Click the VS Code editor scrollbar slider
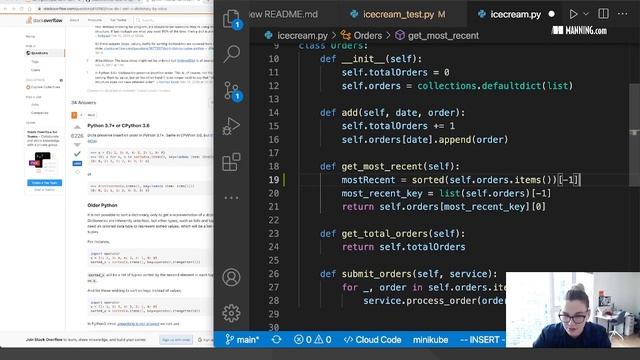Screen dimensions: 640x360 coord(635,134)
